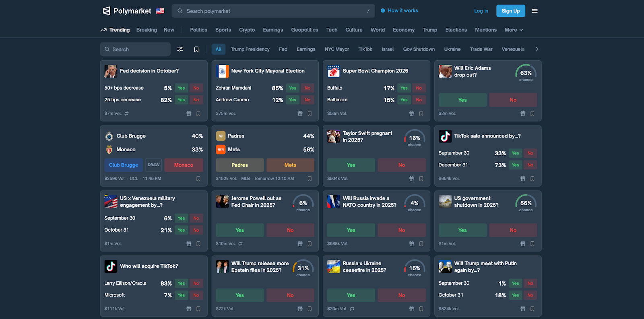Click the gift icon on Fed decision card
This screenshot has height=319, width=644.
click(189, 113)
